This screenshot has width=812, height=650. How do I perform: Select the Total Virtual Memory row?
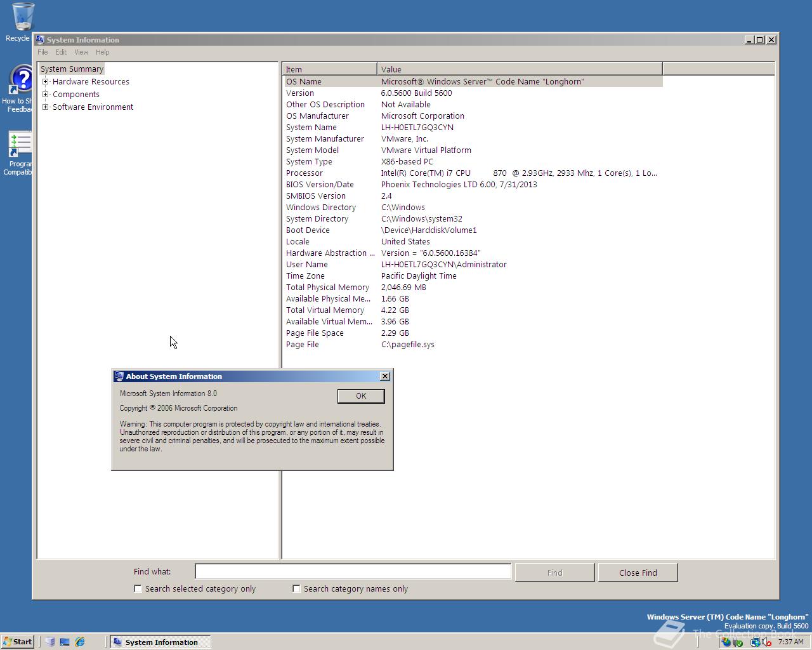[x=473, y=310]
